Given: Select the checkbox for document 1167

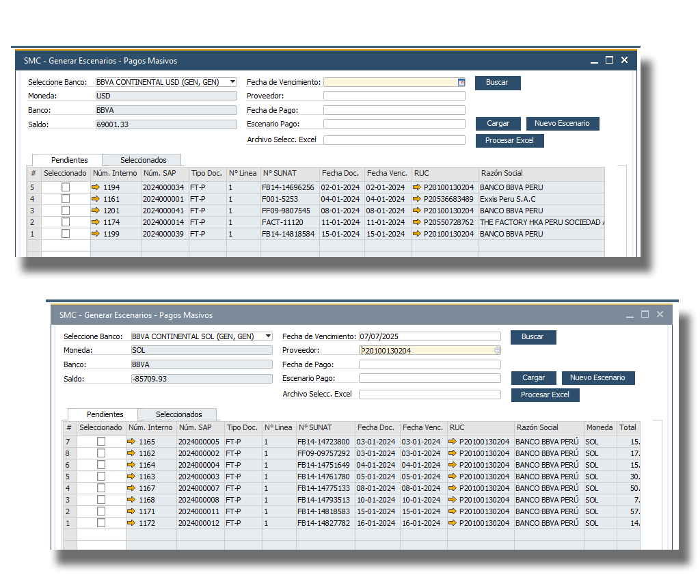Looking at the screenshot, I should (101, 488).
